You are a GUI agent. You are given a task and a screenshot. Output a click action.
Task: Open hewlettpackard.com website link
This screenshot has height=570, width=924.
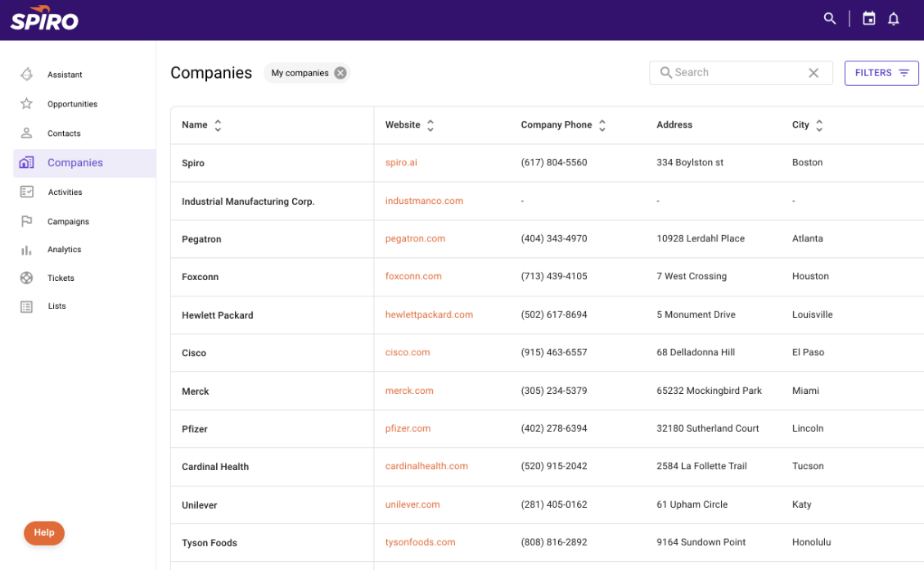429,314
